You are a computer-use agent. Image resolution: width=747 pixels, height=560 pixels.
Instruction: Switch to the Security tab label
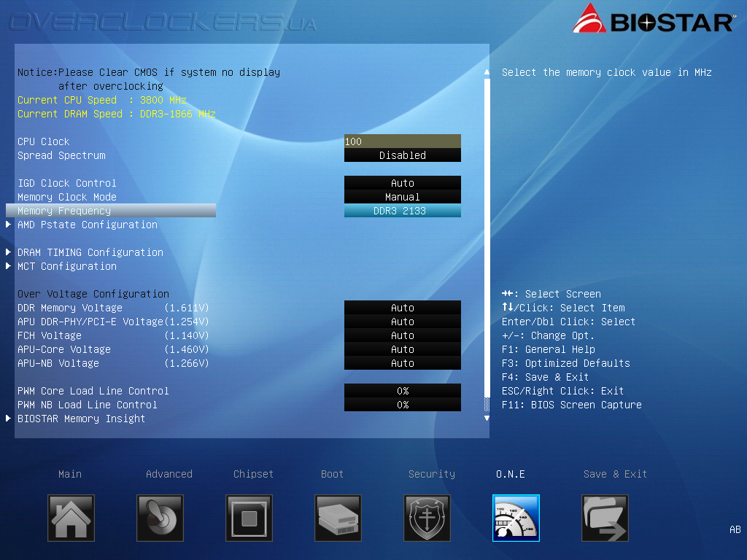(x=432, y=474)
